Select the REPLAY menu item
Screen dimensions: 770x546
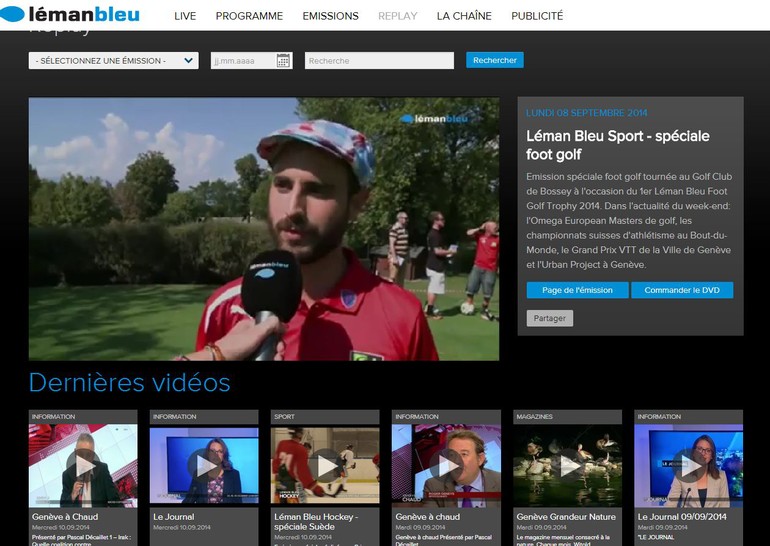[398, 16]
